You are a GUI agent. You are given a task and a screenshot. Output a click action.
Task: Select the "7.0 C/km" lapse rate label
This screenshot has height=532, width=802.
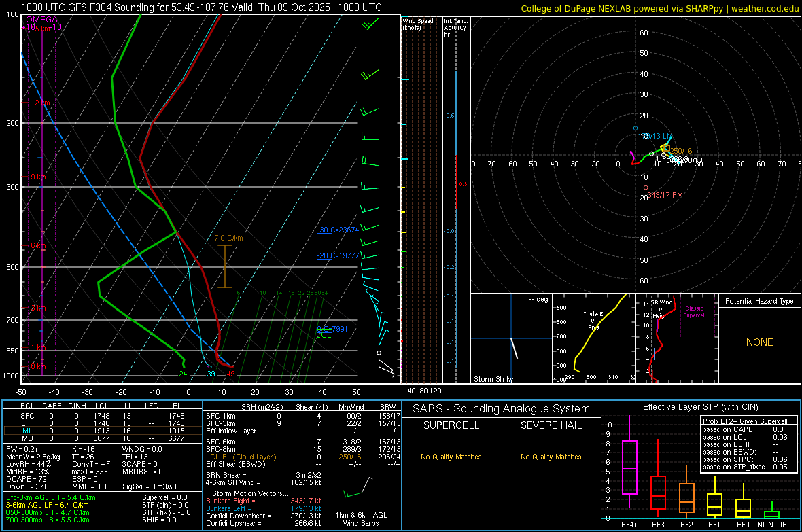click(228, 238)
